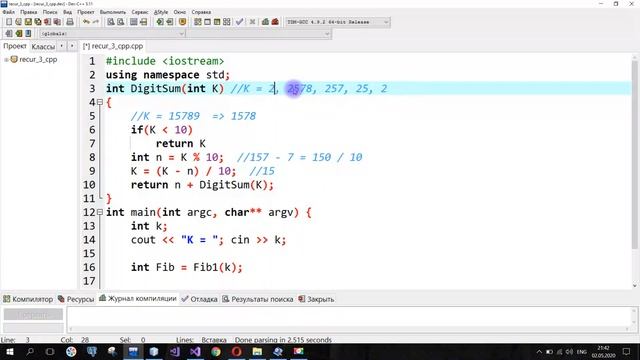640x360 pixels.
Task: Click the shield-shaped toolbar icon
Action: [x=182, y=22]
